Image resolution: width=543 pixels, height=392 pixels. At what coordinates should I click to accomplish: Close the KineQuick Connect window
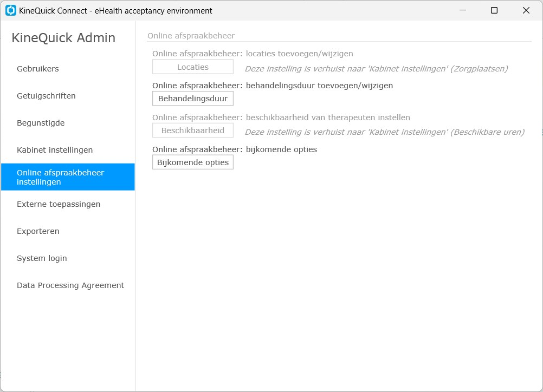[526, 10]
